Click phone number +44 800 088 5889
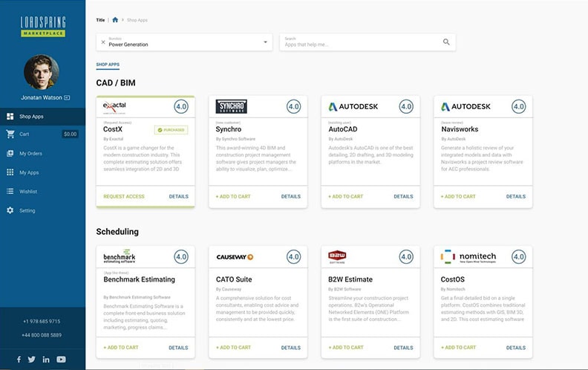The width and height of the screenshot is (588, 370). point(42,335)
